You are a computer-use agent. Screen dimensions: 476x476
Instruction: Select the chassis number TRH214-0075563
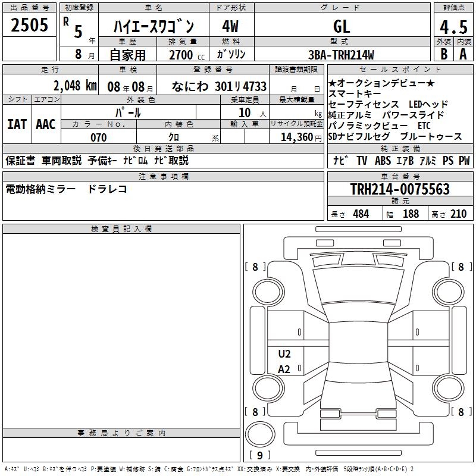coord(400,189)
